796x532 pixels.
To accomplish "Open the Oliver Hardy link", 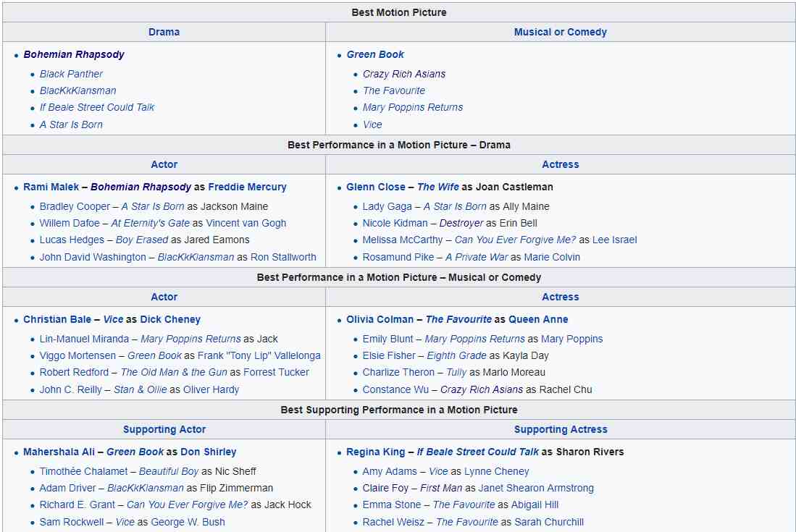I will tap(211, 389).
